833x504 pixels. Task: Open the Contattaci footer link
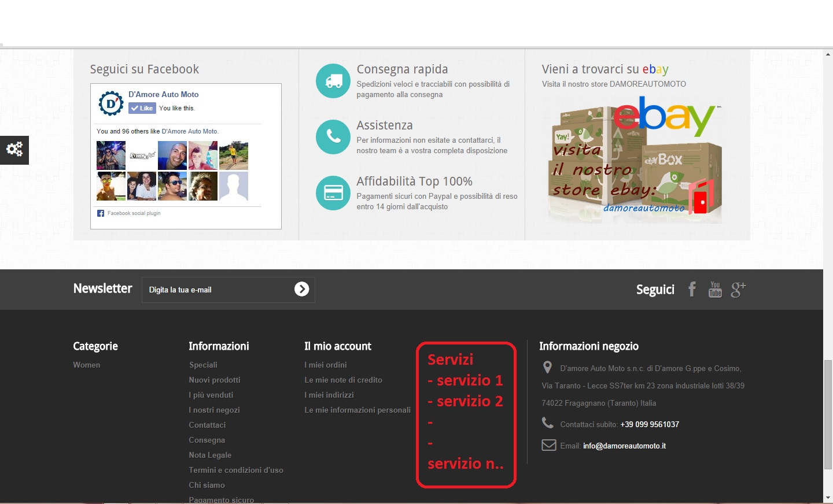pos(207,425)
